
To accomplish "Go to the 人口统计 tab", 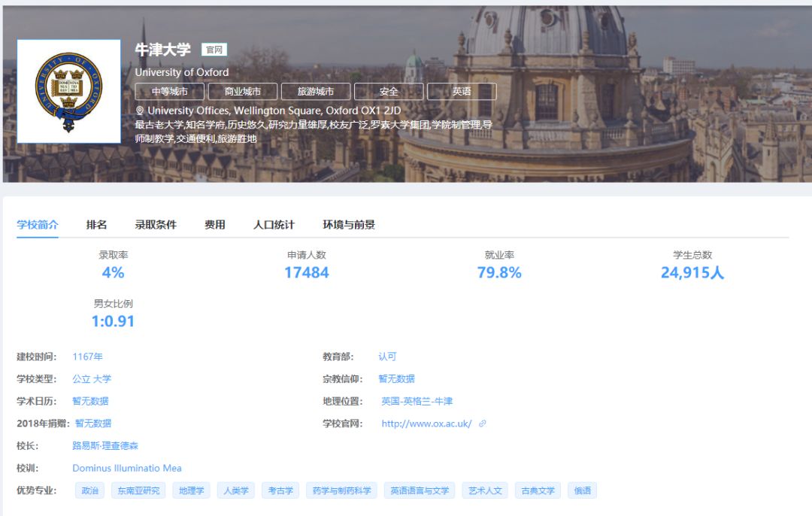I will tap(274, 225).
